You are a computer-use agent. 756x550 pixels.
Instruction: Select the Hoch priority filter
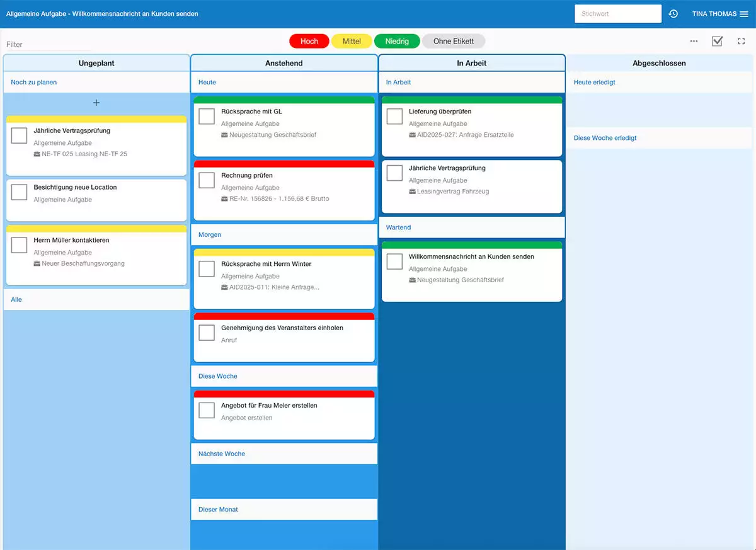pyautogui.click(x=309, y=40)
